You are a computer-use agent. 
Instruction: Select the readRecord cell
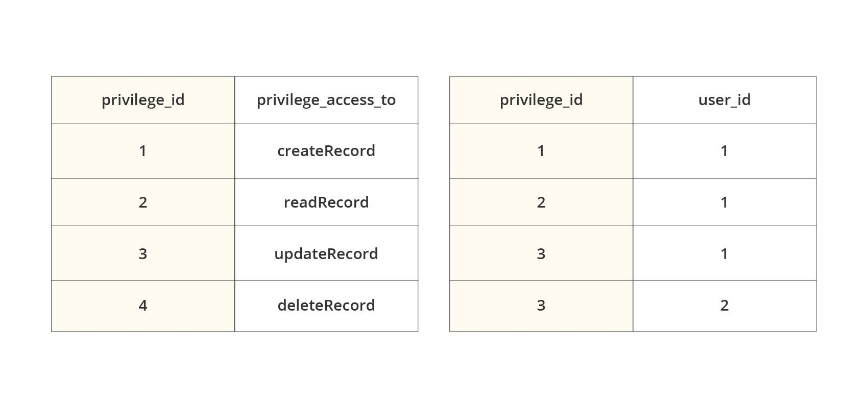tap(326, 202)
